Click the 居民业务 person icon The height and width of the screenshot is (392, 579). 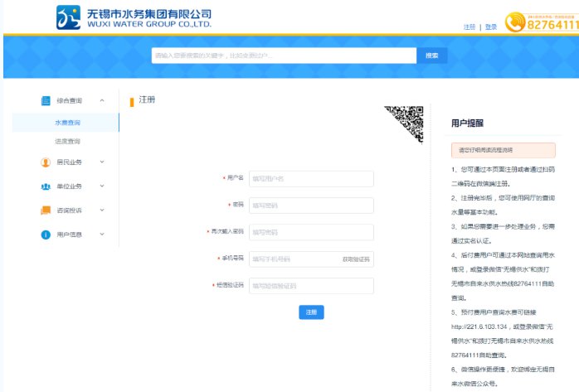[x=46, y=162]
